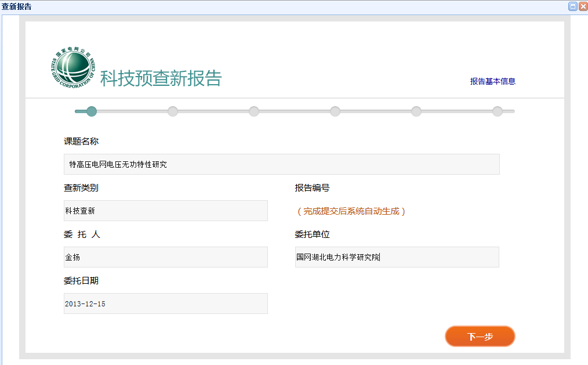Jump to the second progress step dot

coord(173,111)
